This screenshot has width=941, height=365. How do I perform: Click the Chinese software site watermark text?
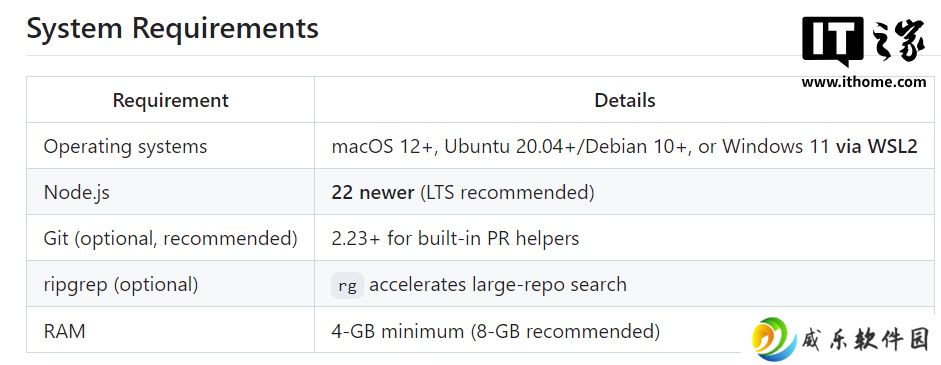[x=865, y=340]
